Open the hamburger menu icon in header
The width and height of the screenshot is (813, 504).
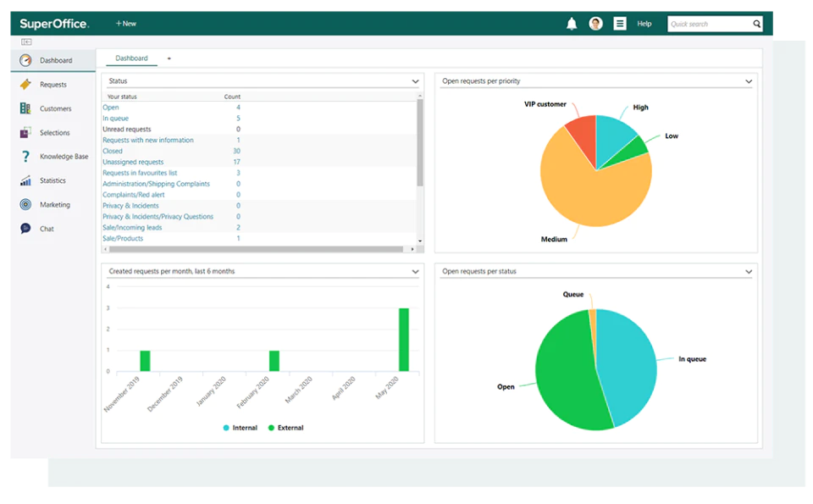coord(620,24)
